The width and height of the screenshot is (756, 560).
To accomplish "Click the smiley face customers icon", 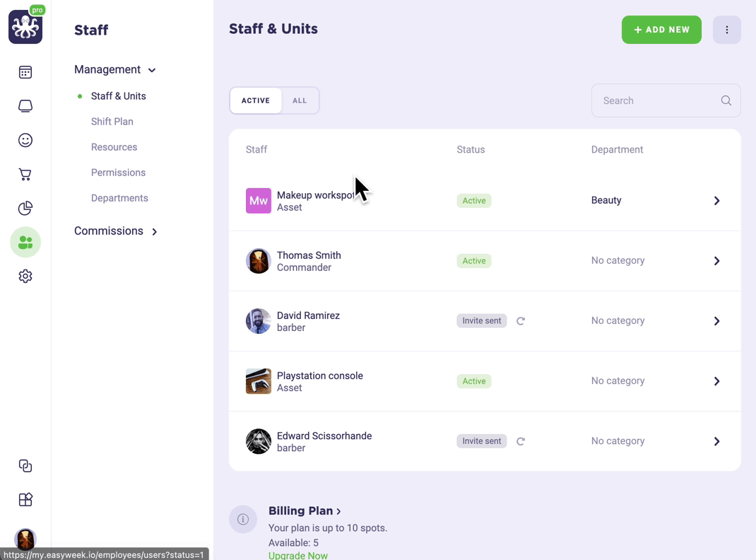I will [x=25, y=141].
